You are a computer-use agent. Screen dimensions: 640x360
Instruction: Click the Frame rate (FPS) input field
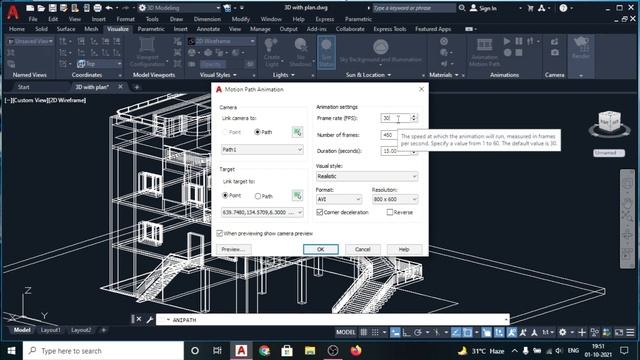click(x=395, y=118)
